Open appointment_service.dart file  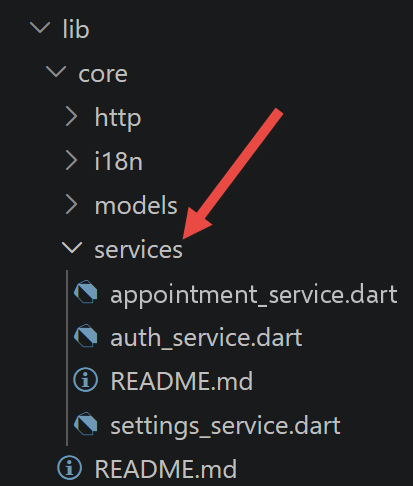[254, 295]
